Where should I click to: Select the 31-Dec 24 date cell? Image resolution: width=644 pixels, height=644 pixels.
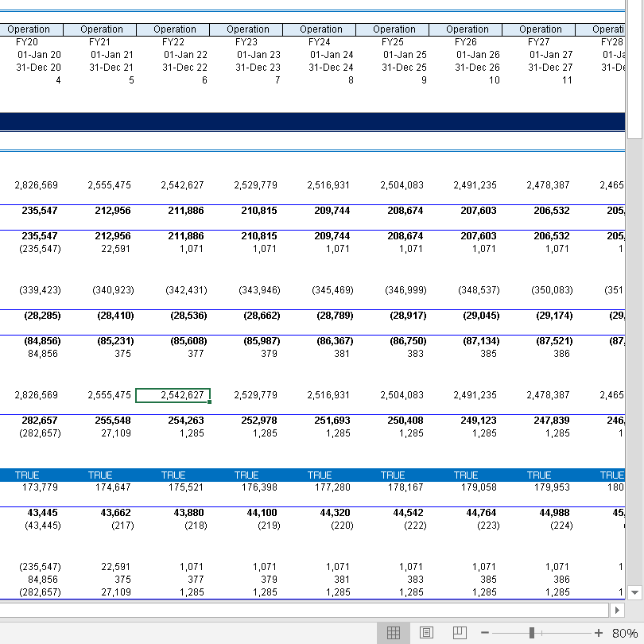tap(331, 68)
